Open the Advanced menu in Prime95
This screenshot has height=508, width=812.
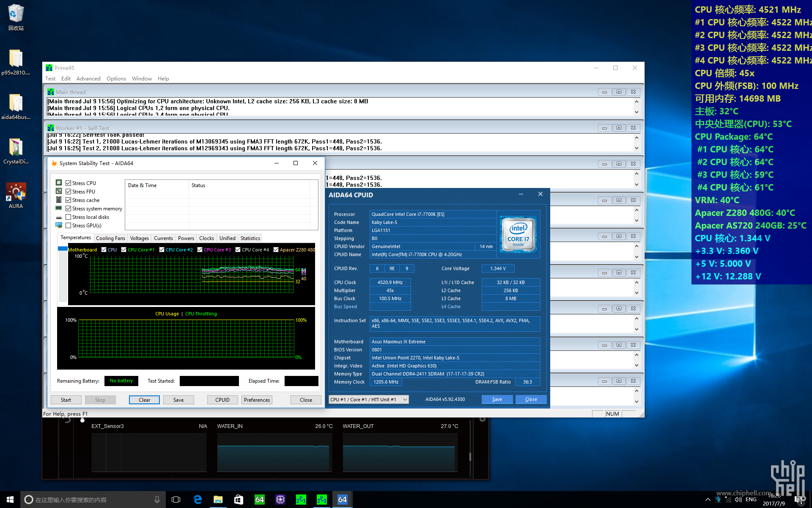pos(88,79)
